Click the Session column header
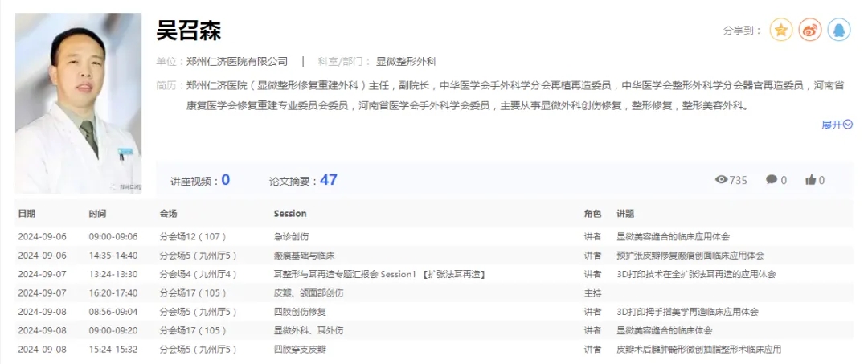 click(x=290, y=214)
